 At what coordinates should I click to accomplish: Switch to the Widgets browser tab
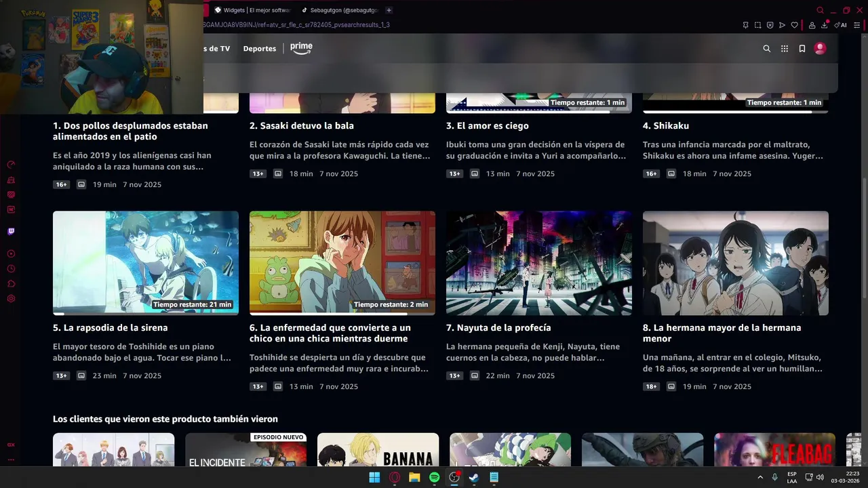(252, 10)
